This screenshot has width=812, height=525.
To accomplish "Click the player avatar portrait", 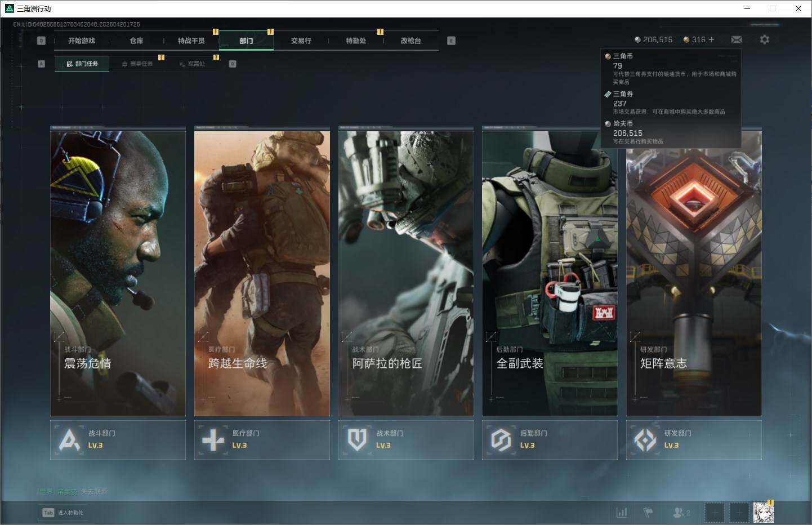I will click(x=763, y=512).
